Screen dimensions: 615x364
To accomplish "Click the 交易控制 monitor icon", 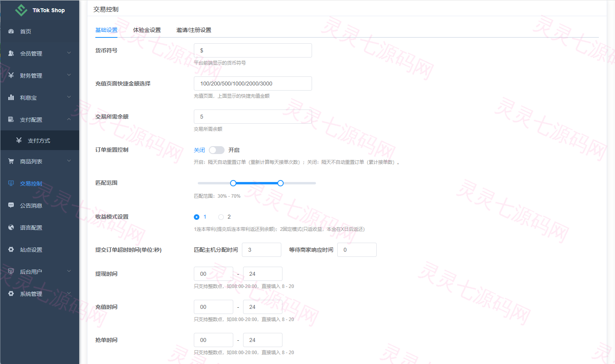I will click(x=11, y=183).
